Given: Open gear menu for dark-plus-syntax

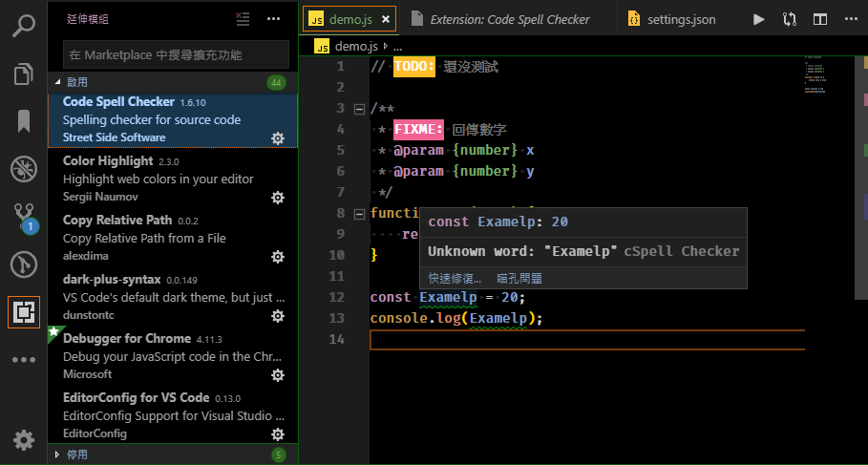Looking at the screenshot, I should point(278,316).
